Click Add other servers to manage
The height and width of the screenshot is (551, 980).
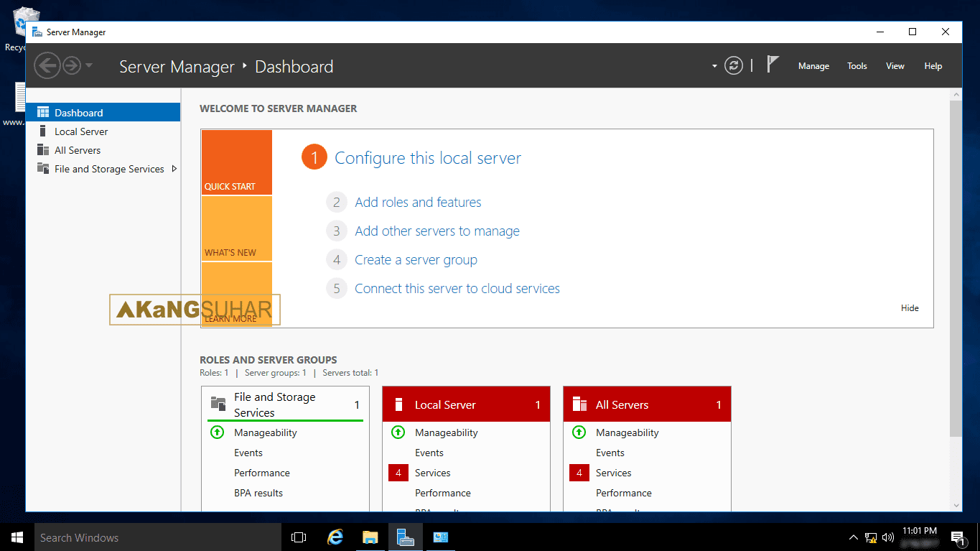click(x=437, y=231)
